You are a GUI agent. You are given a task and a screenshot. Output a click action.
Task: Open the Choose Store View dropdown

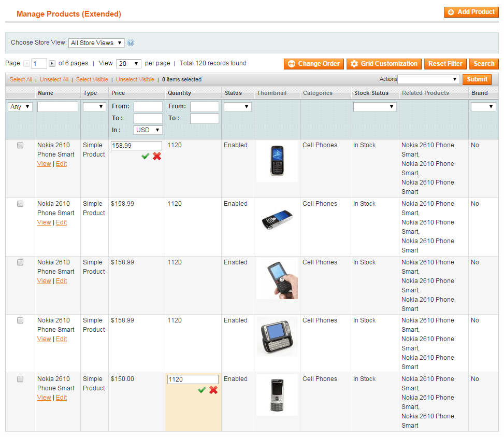[x=96, y=43]
